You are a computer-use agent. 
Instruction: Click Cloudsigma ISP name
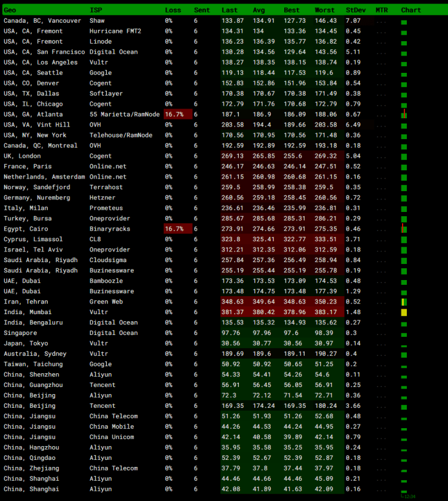click(108, 260)
